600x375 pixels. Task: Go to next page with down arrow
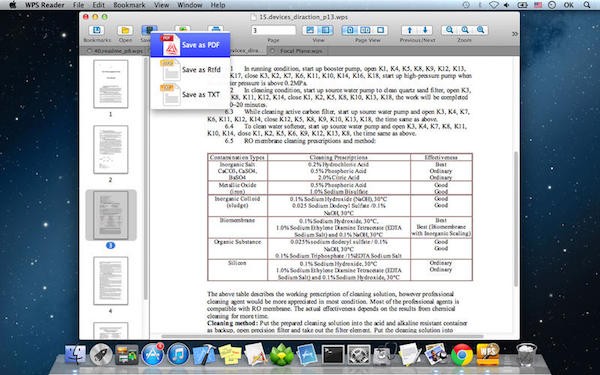click(425, 30)
